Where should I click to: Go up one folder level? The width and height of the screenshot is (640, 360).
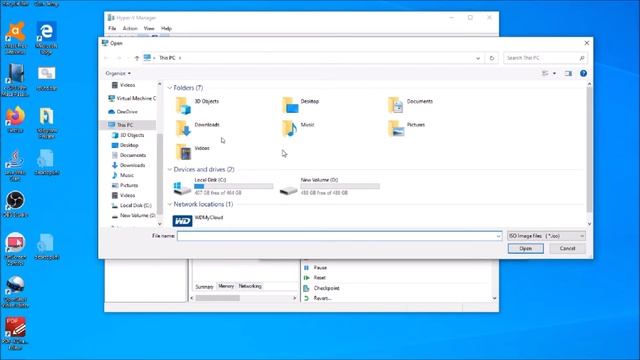pos(137,58)
